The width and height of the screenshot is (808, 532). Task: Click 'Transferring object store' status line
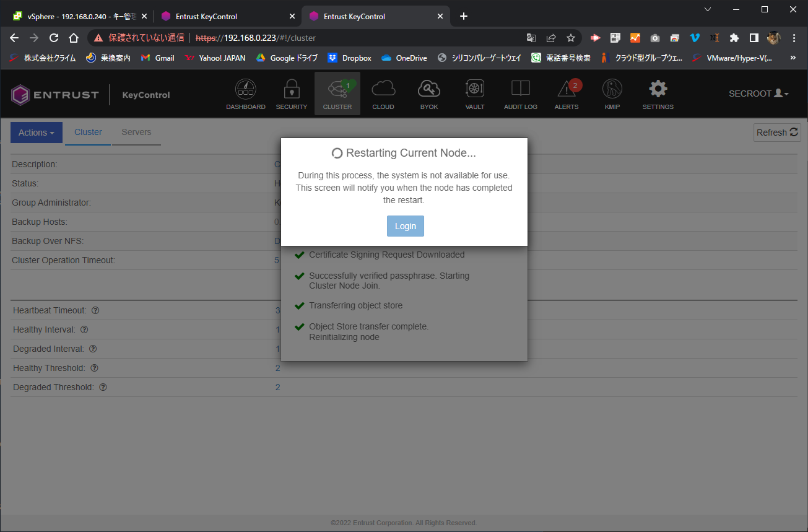point(355,305)
